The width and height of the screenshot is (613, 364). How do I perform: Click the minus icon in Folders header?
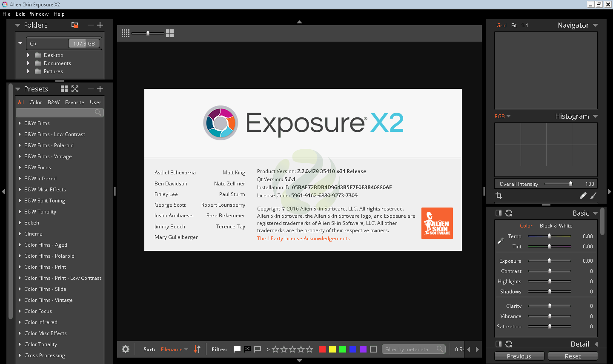click(90, 25)
